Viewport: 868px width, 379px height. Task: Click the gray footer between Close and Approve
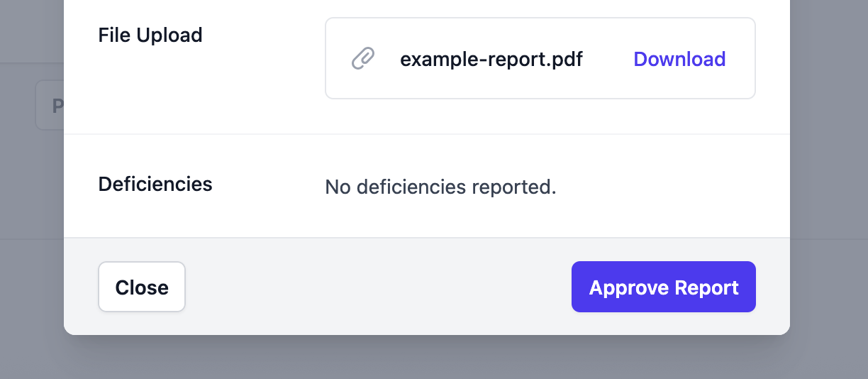[376, 287]
